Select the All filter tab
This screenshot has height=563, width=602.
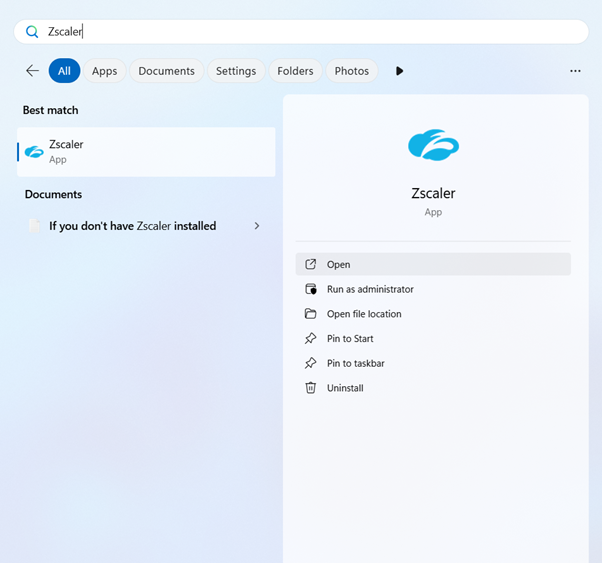[64, 71]
